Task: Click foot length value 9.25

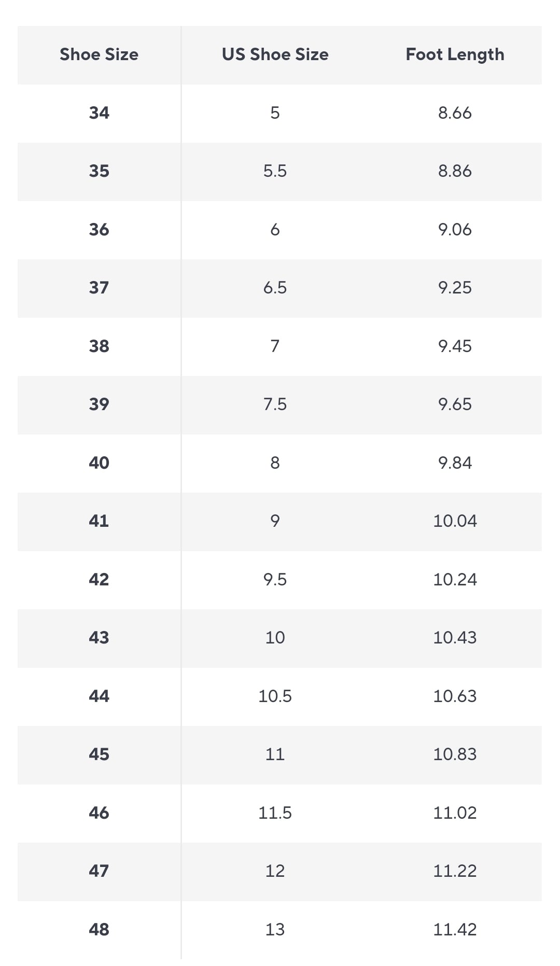Action: [x=455, y=288]
